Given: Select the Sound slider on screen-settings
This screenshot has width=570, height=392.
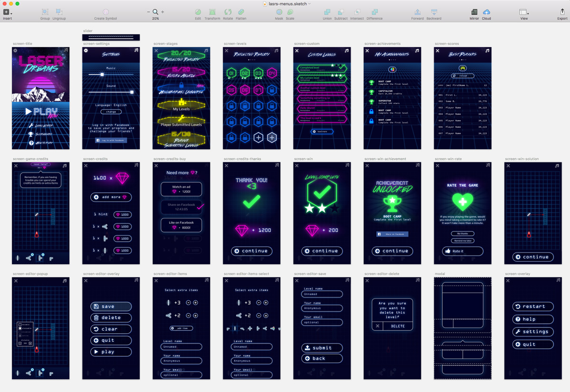Looking at the screenshot, I should (x=111, y=92).
